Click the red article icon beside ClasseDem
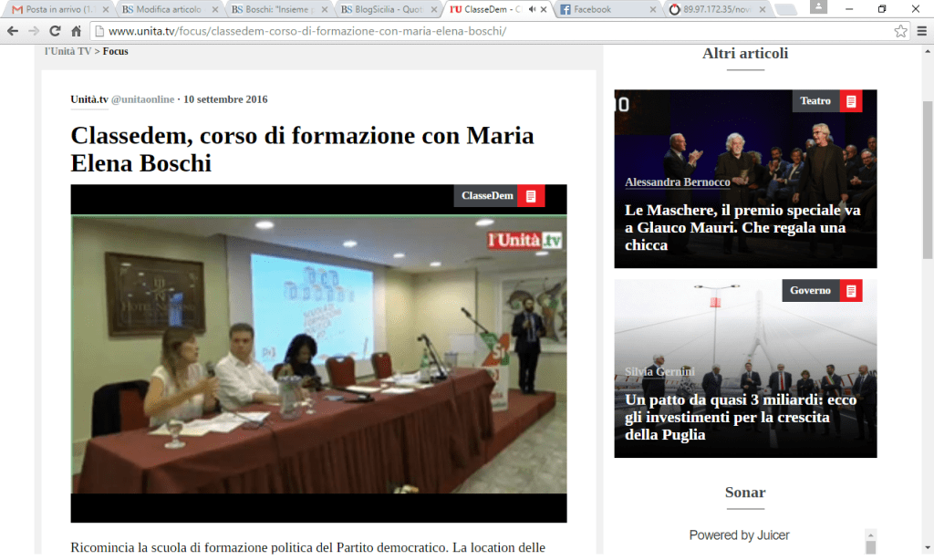 (x=531, y=196)
